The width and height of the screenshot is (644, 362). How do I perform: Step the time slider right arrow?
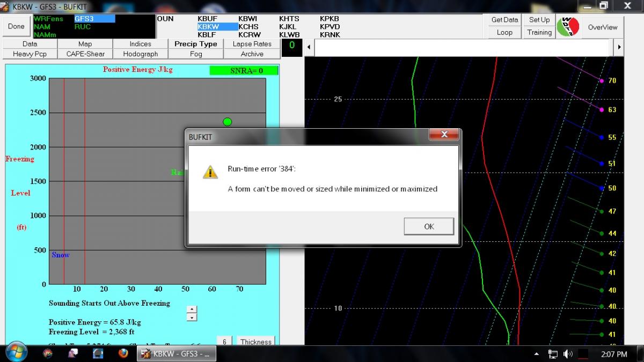(619, 47)
